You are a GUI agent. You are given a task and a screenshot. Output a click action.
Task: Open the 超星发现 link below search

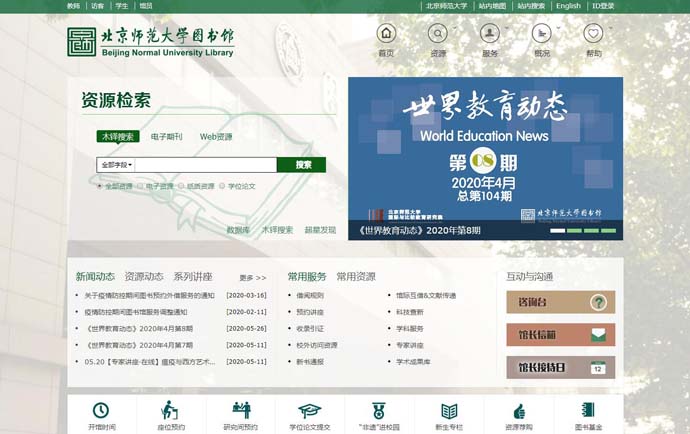[x=320, y=230]
